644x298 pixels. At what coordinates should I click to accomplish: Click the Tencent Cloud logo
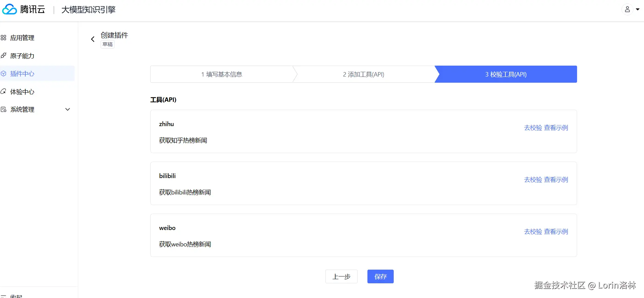pos(24,9)
